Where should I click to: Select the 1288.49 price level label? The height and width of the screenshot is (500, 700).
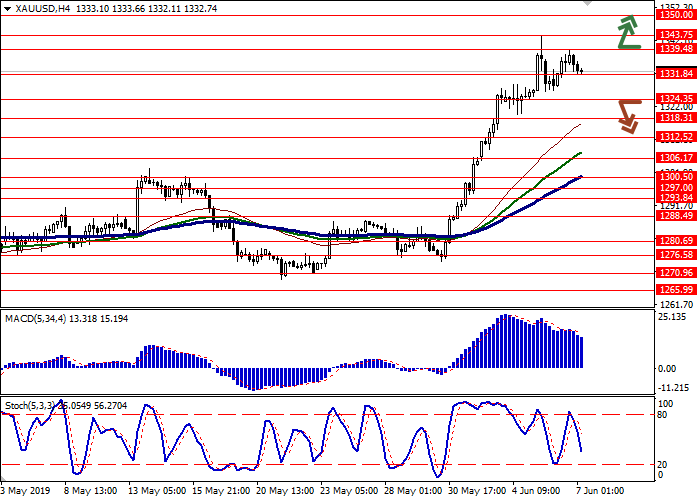tap(676, 216)
